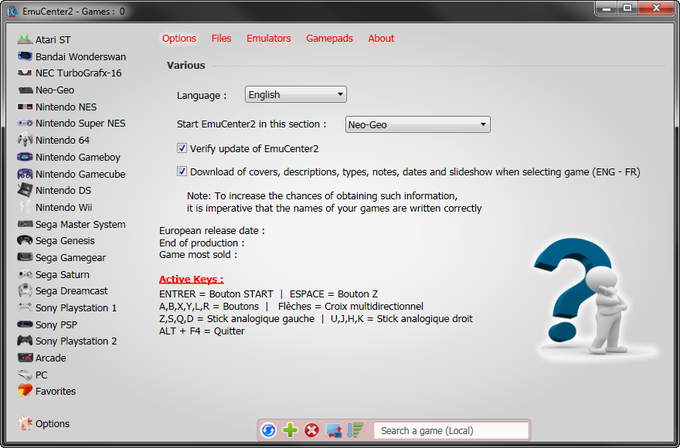Viewport: 680px width, 448px height.
Task: Select the Sega Saturn icon
Action: point(25,274)
